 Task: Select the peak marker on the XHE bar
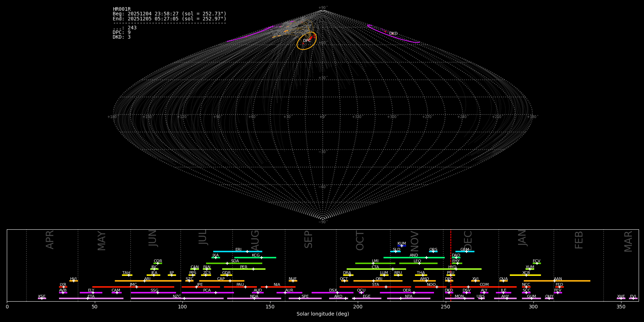point(621,298)
